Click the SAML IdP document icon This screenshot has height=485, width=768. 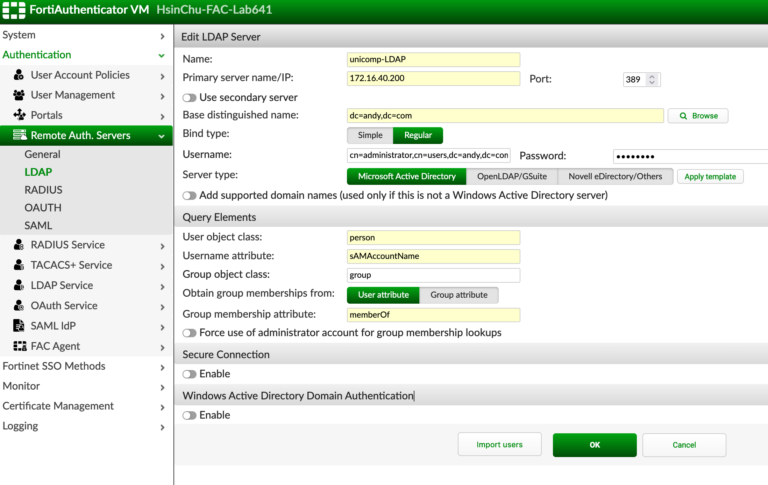pyautogui.click(x=19, y=326)
